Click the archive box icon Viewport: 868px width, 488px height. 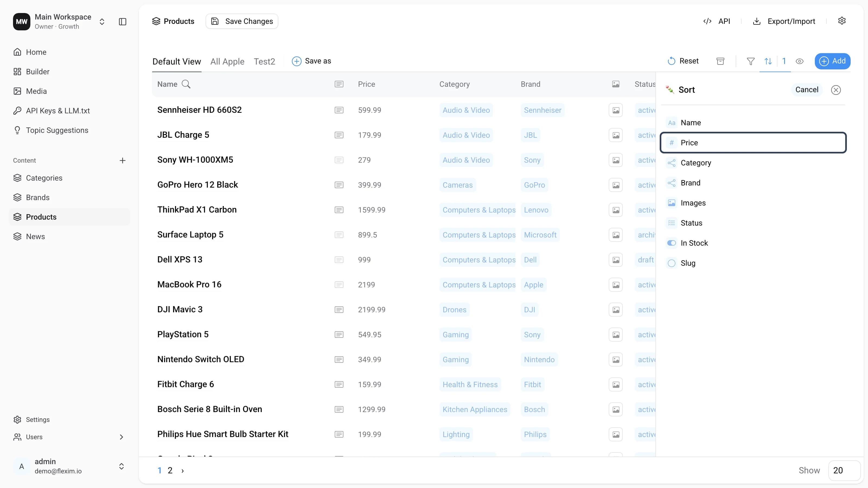tap(720, 61)
